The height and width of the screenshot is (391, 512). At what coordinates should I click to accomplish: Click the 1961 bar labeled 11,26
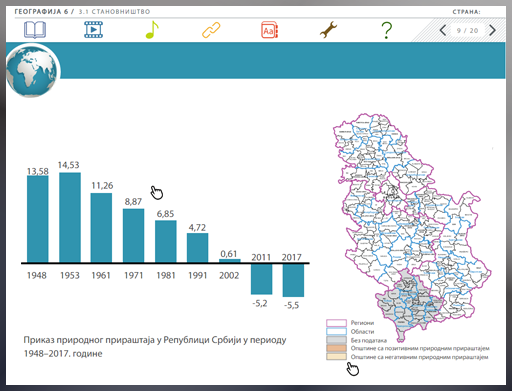point(101,228)
